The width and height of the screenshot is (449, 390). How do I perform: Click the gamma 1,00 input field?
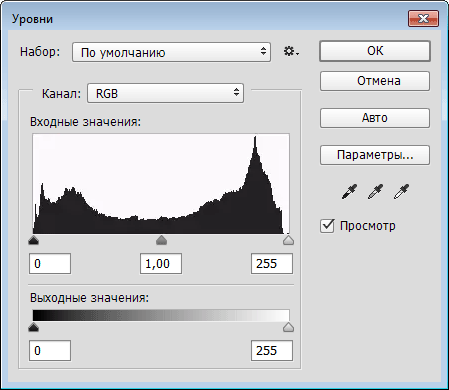click(x=161, y=264)
